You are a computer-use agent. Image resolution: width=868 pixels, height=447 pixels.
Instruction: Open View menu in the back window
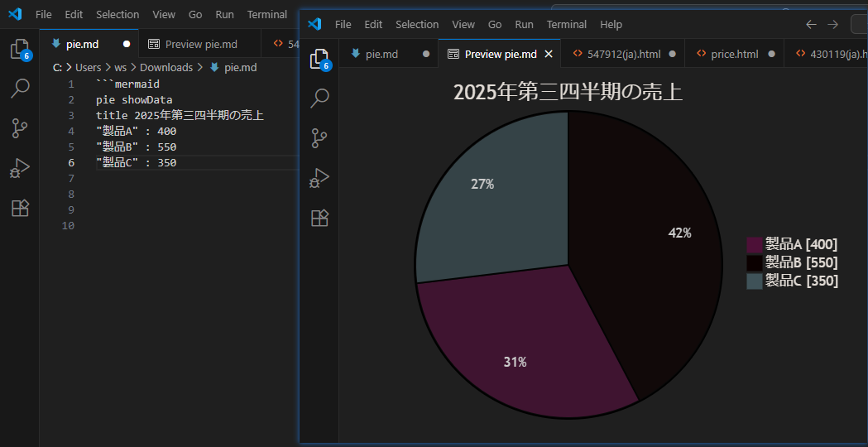164,14
